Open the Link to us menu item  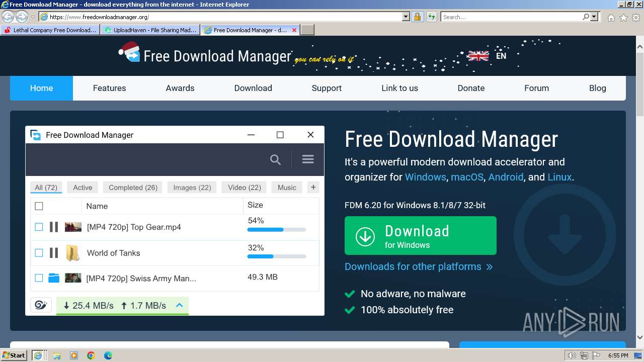coord(399,88)
